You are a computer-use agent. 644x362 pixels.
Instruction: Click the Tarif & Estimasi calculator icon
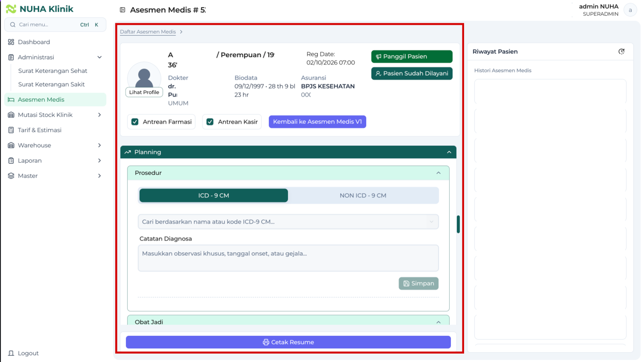(x=11, y=130)
